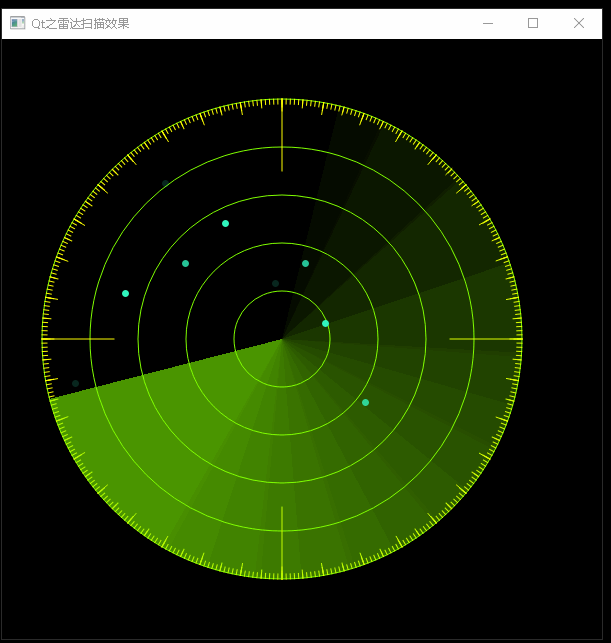
Task: Click the left horizontal crosshair line
Action: click(x=78, y=339)
